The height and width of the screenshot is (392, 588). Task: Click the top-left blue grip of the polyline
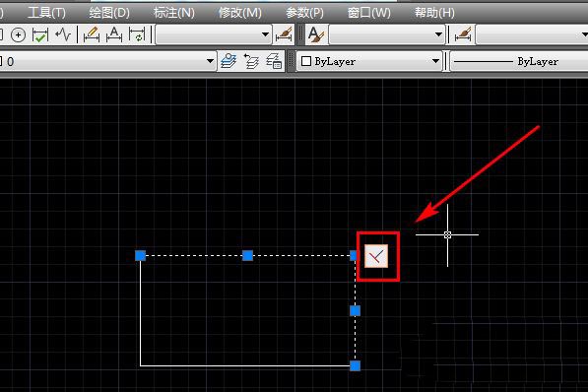click(140, 256)
